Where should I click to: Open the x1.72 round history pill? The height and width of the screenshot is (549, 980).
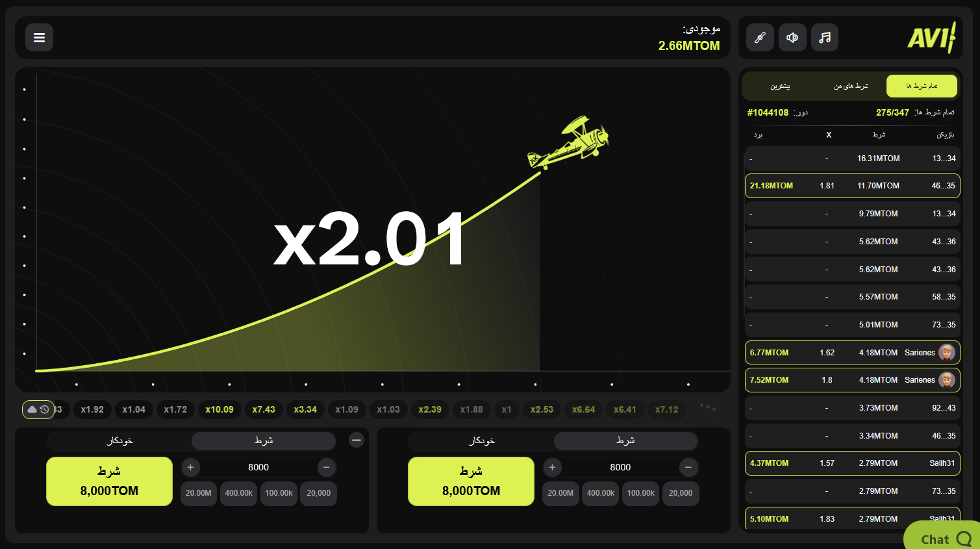[x=175, y=409]
